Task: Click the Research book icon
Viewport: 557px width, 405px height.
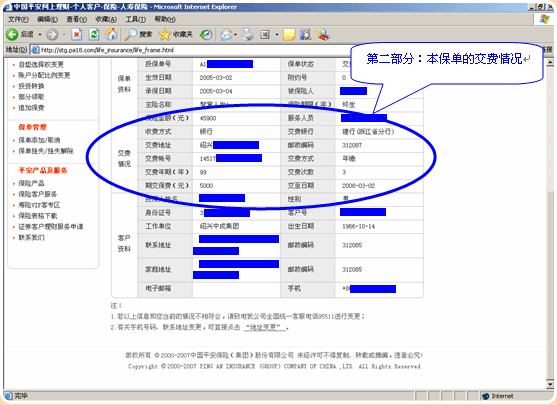Action: point(305,34)
